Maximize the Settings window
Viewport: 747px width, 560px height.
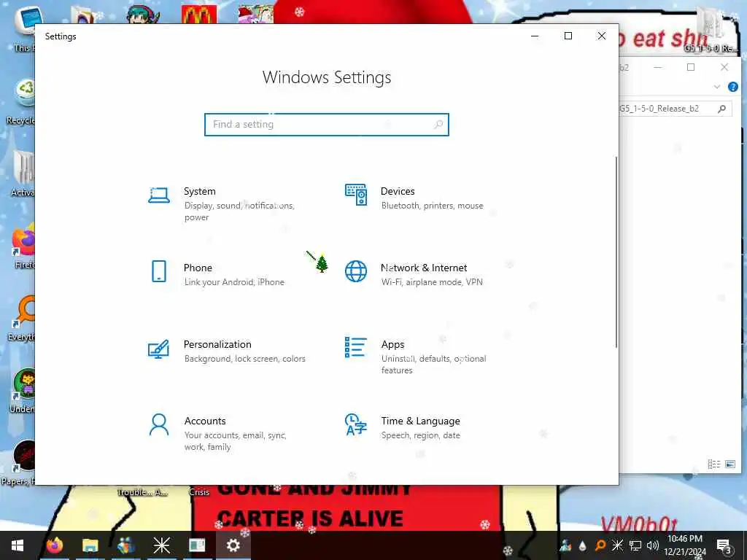pyautogui.click(x=568, y=36)
